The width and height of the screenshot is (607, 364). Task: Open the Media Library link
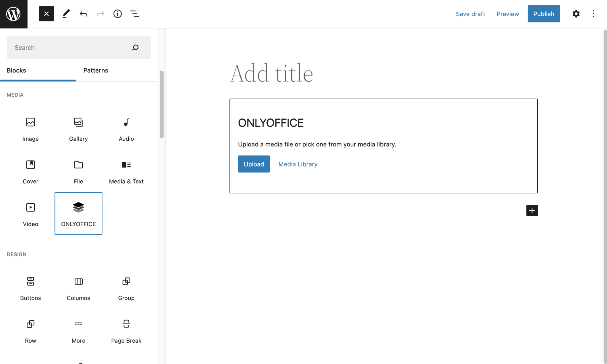(x=298, y=164)
